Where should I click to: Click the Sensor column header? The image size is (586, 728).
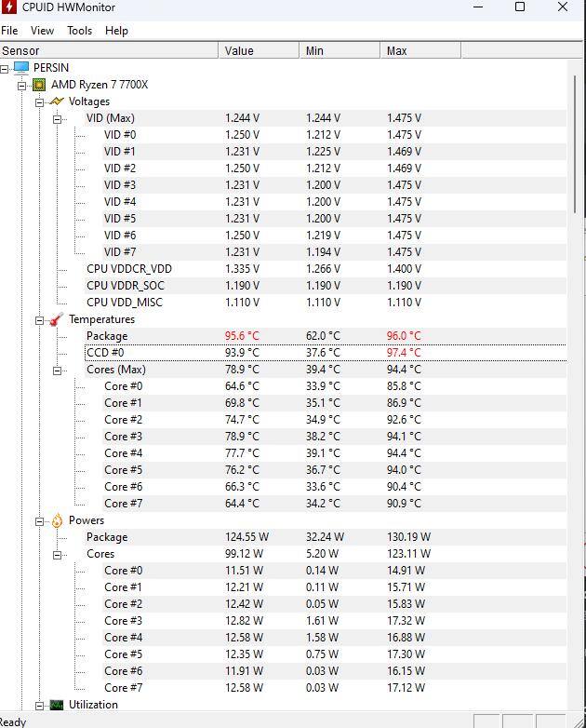[109, 50]
